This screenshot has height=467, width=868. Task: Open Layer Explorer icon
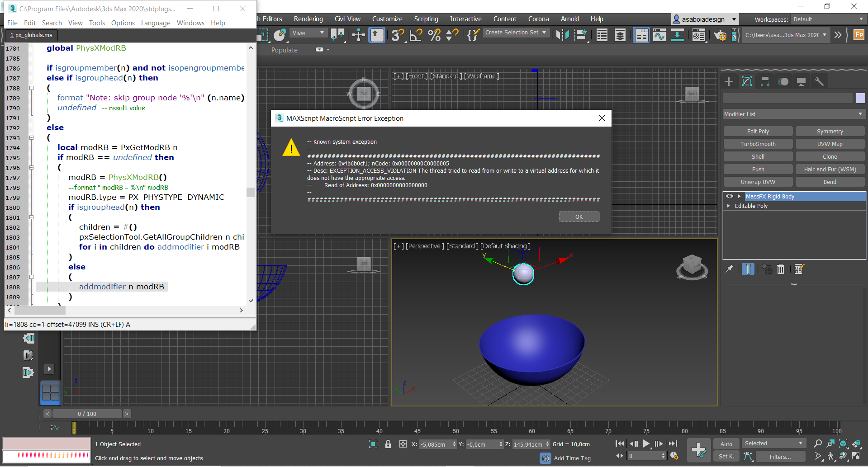620,35
